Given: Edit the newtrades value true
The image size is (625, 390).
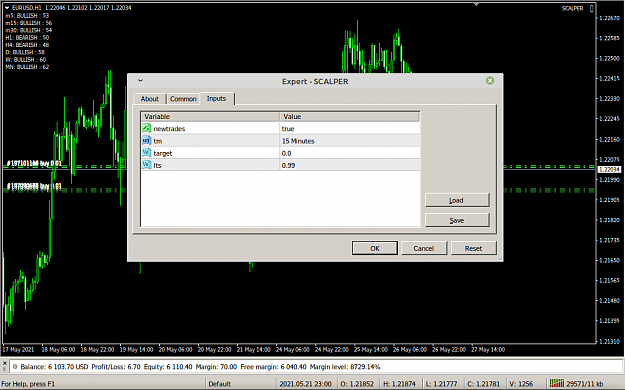Looking at the screenshot, I should coord(350,128).
